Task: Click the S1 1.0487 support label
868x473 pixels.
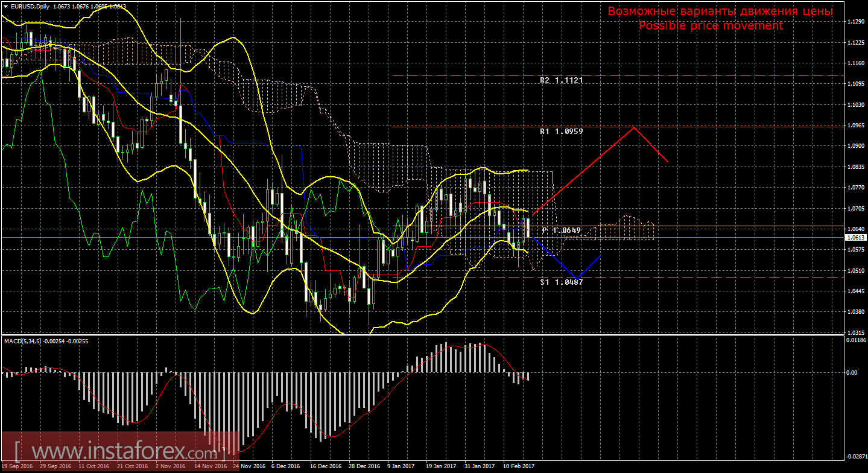Action: [x=562, y=282]
